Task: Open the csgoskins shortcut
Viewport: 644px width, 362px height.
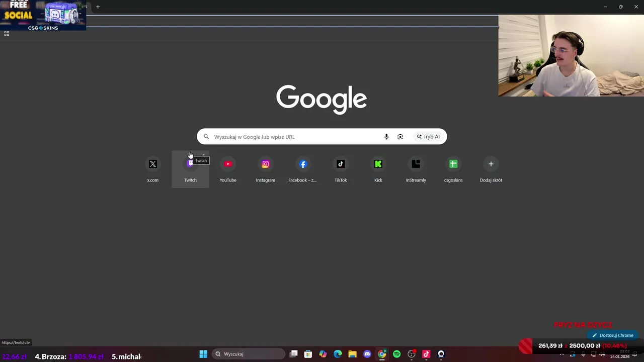Action: point(453,169)
